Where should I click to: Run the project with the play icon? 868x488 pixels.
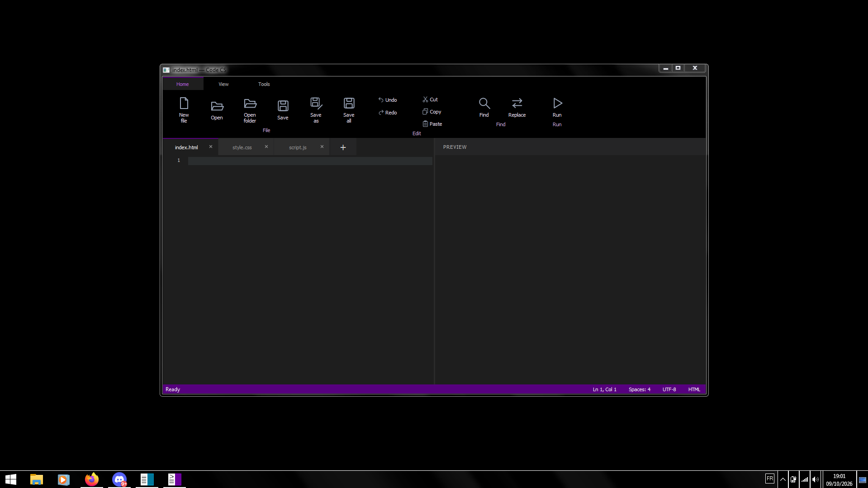[557, 108]
